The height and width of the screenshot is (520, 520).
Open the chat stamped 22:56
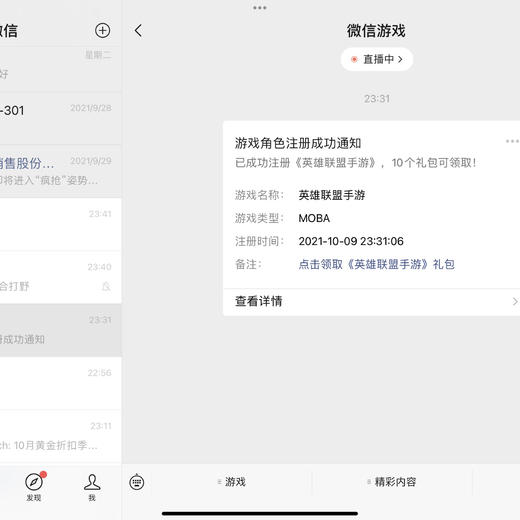(61, 383)
